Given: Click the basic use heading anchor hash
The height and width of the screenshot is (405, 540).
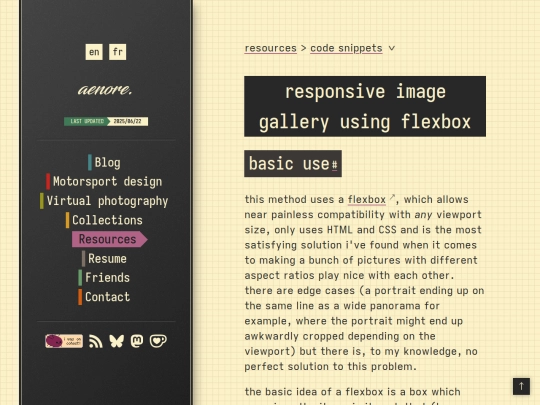Looking at the screenshot, I should click(334, 165).
